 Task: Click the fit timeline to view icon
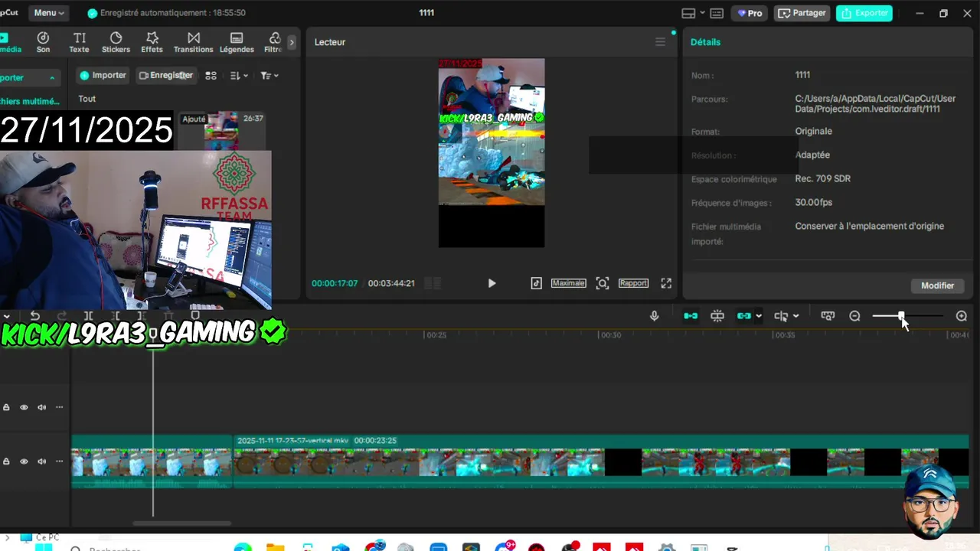(828, 316)
